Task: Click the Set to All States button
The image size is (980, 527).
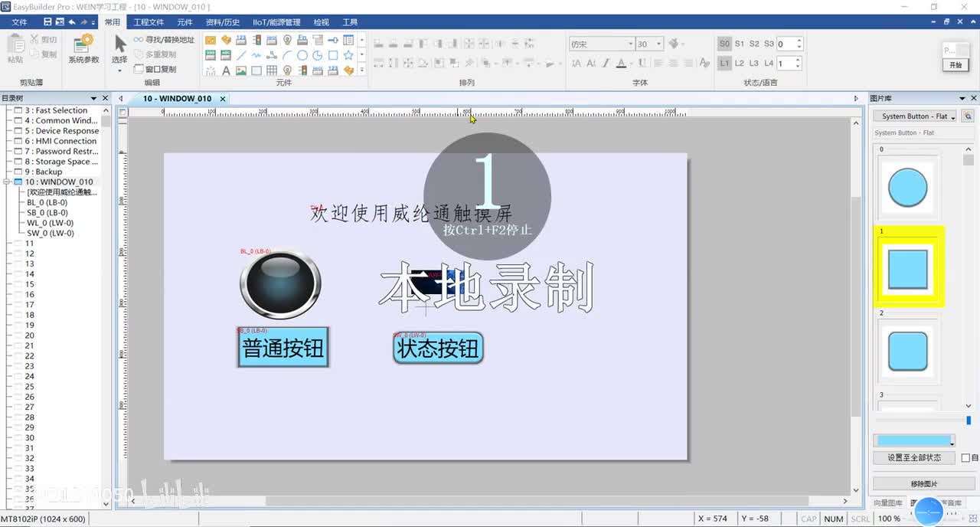Action: [915, 458]
